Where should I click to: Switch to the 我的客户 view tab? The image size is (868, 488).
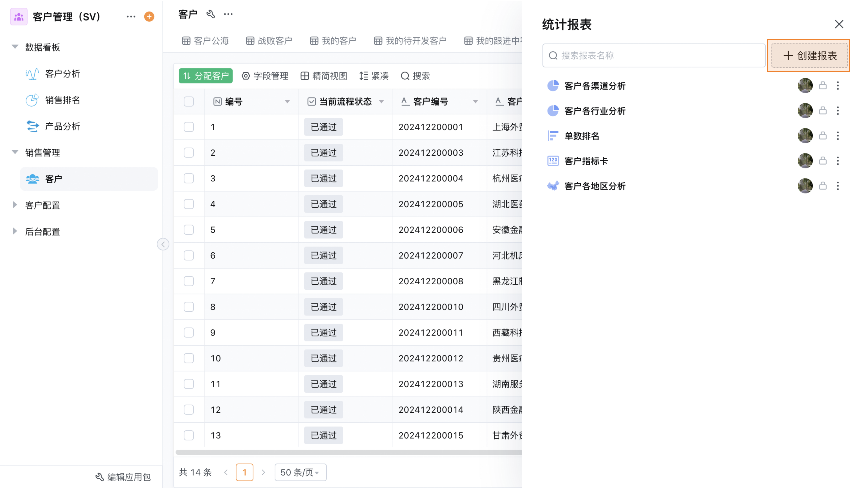[333, 41]
